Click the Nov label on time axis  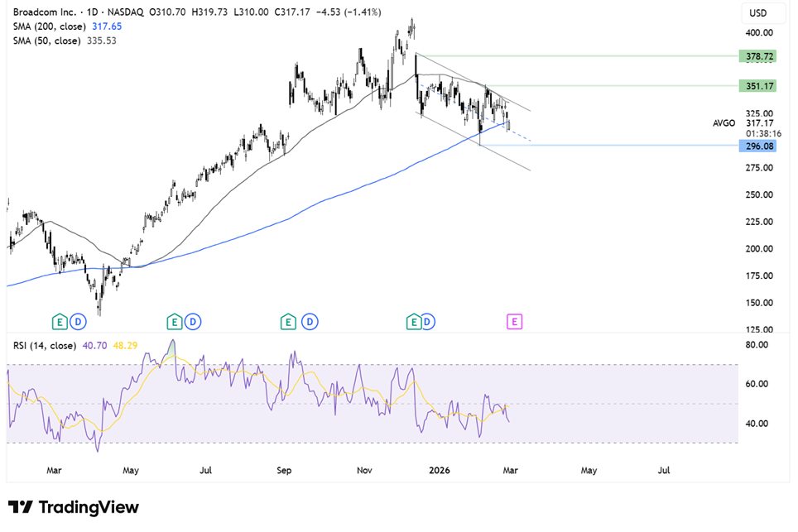click(x=364, y=471)
